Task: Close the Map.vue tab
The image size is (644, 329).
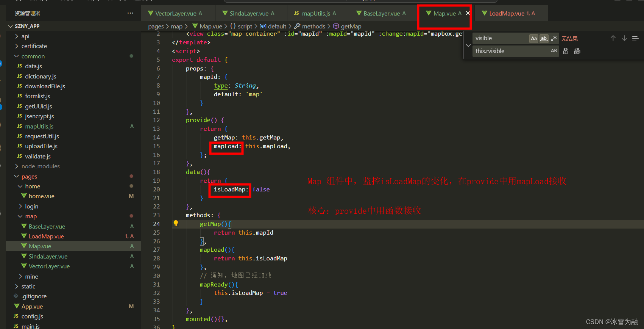Action: (468, 13)
